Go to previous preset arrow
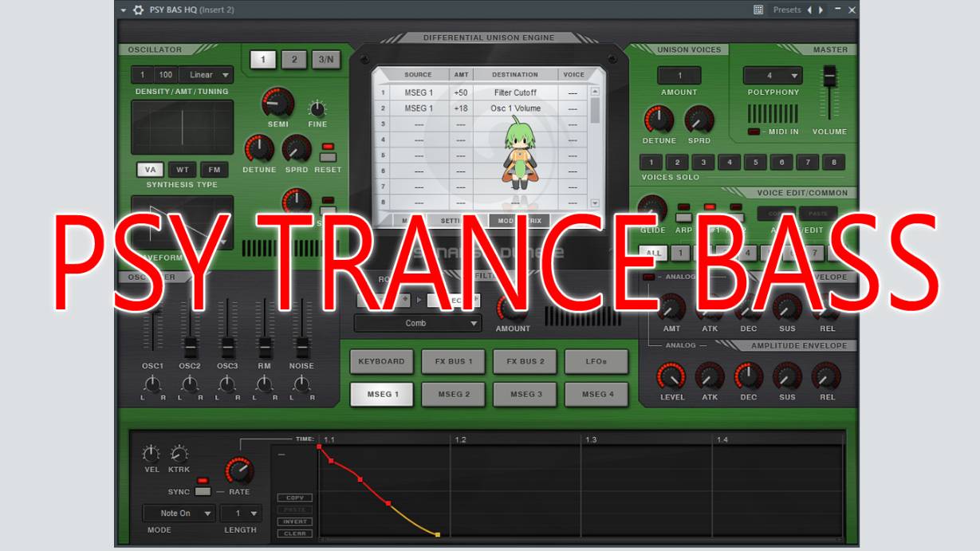The width and height of the screenshot is (980, 551). [809, 10]
